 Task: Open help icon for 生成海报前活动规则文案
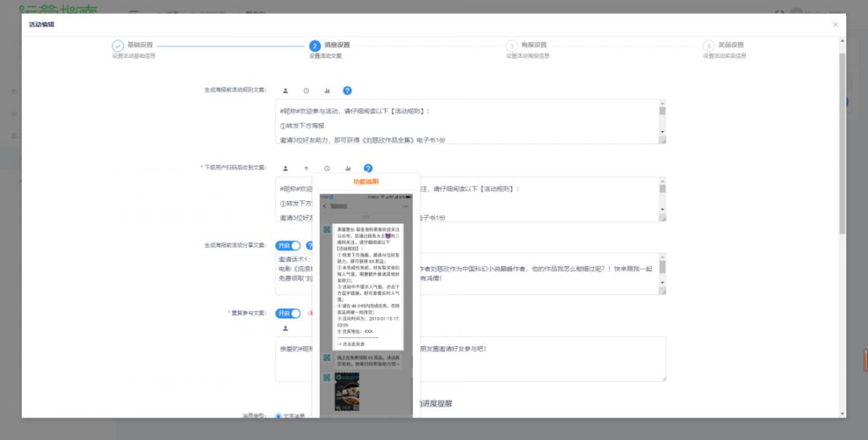tap(347, 91)
